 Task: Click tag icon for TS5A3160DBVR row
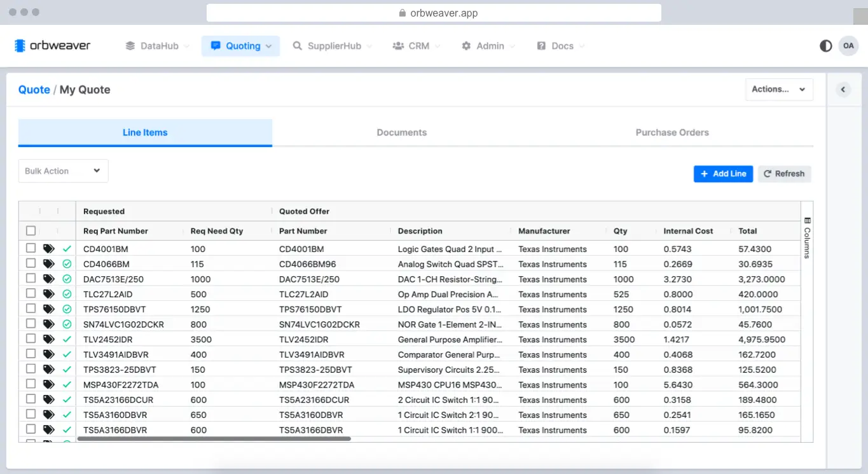pyautogui.click(x=49, y=415)
